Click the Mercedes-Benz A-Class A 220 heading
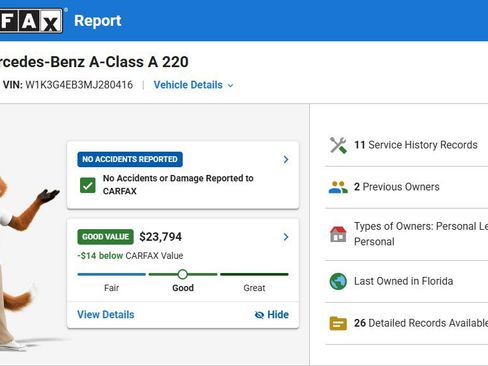 tap(94, 62)
